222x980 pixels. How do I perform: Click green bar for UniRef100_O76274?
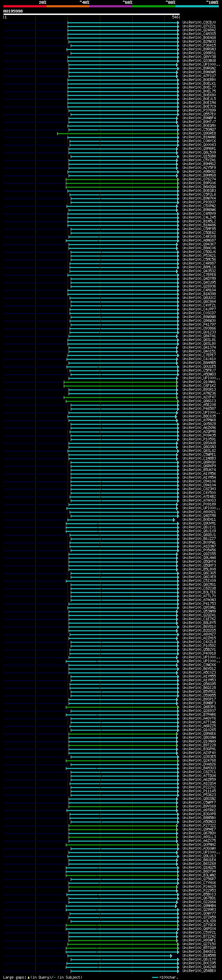click(x=122, y=180)
